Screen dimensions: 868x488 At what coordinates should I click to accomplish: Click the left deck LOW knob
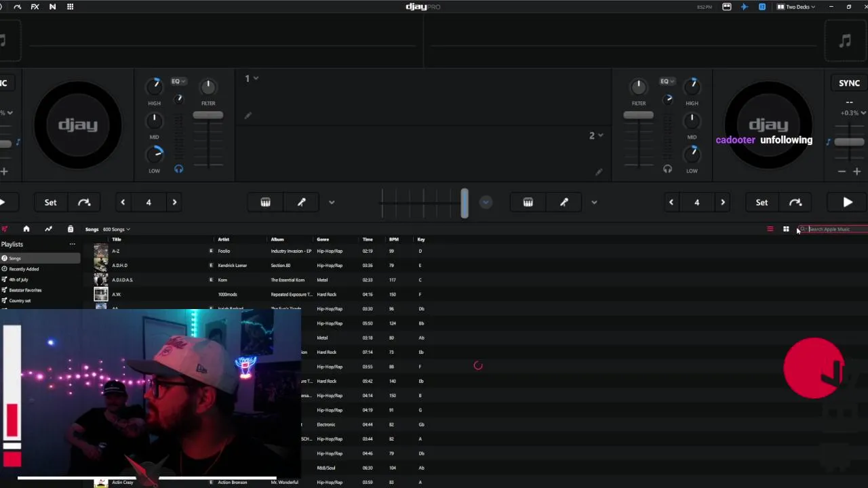[x=155, y=154]
